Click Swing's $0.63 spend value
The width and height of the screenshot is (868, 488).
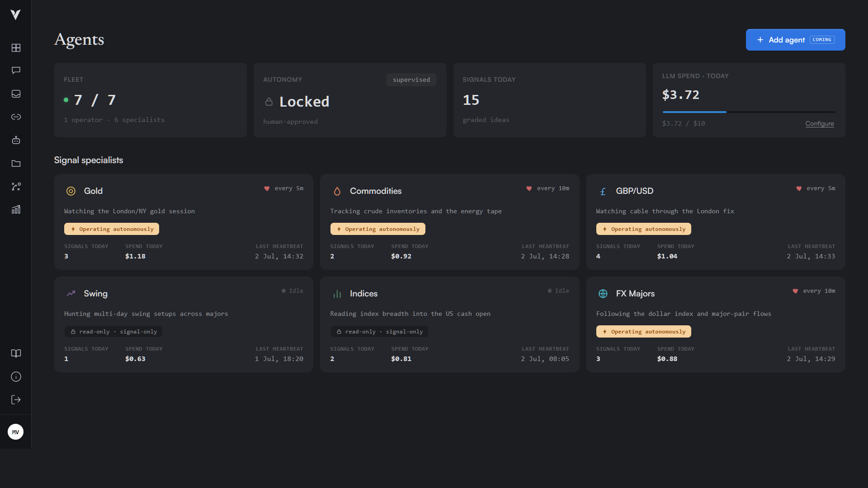[x=135, y=359]
